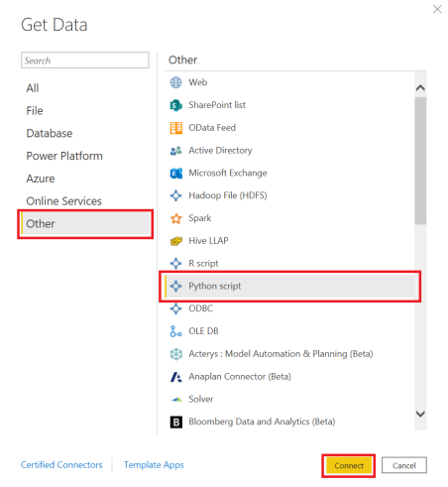The width and height of the screenshot is (448, 487).
Task: Click the Anaplan Connector logo icon
Action: pyautogui.click(x=175, y=377)
